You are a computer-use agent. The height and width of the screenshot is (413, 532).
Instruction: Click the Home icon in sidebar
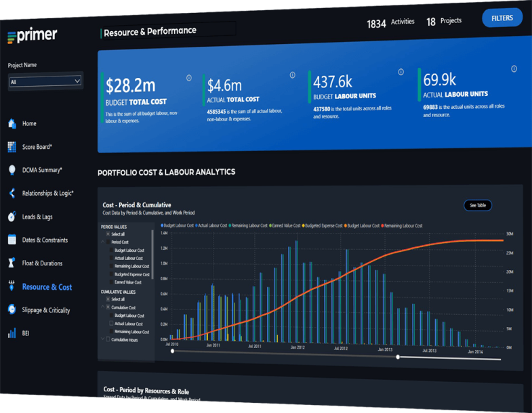[12, 123]
